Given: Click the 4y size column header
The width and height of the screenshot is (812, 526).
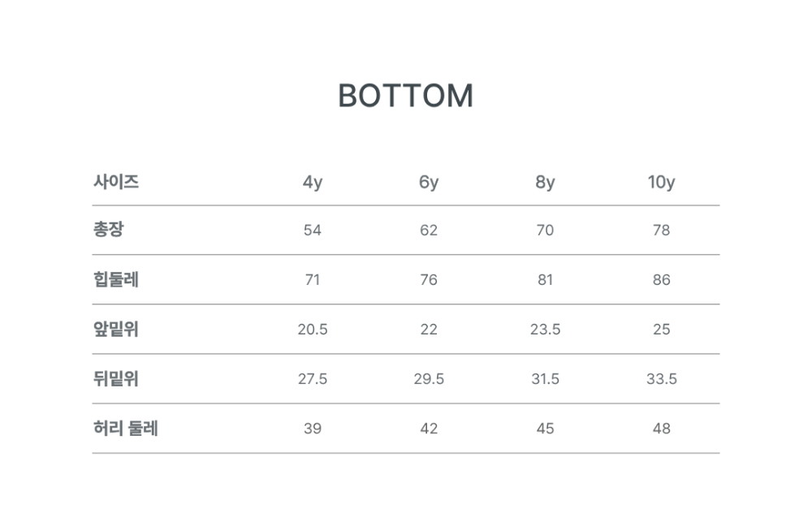Looking at the screenshot, I should click(x=313, y=183).
